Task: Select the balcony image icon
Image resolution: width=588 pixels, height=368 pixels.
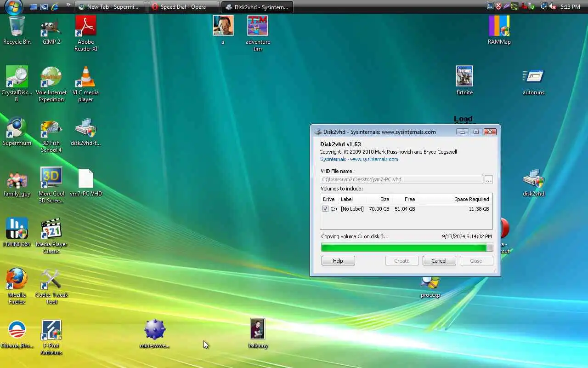Action: point(258,333)
